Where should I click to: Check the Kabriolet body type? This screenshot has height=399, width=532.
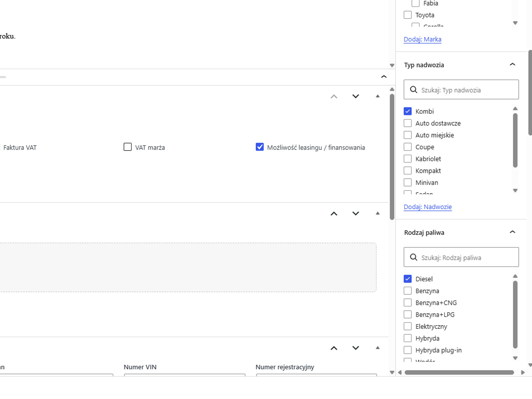click(408, 159)
